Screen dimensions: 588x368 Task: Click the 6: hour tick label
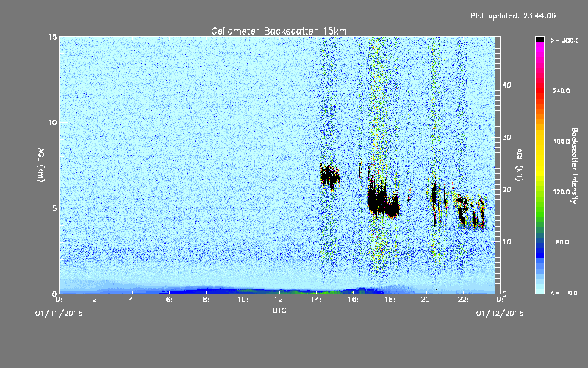(x=169, y=300)
